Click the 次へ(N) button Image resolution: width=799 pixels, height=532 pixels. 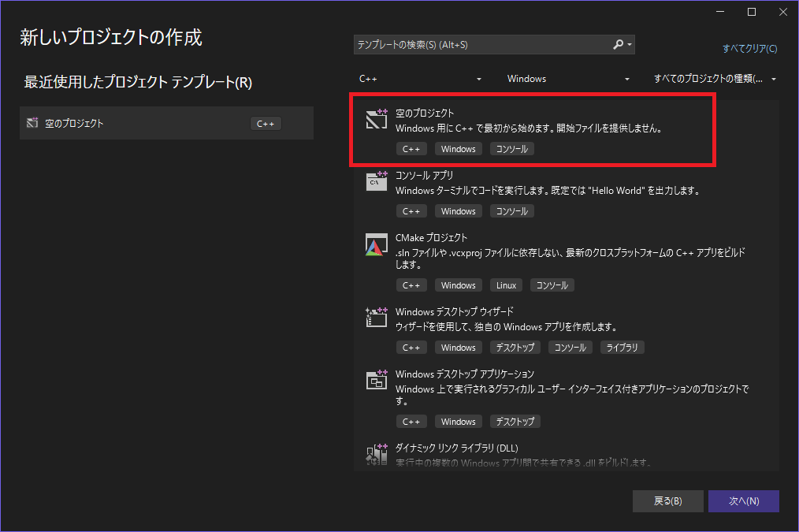pyautogui.click(x=743, y=500)
